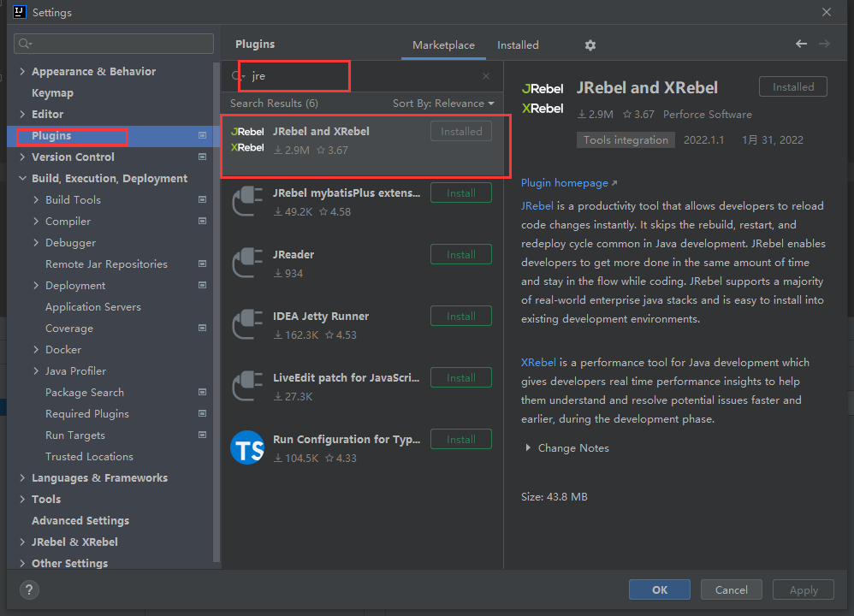Click the XRebel link in description
The height and width of the screenshot is (616, 854).
point(538,362)
